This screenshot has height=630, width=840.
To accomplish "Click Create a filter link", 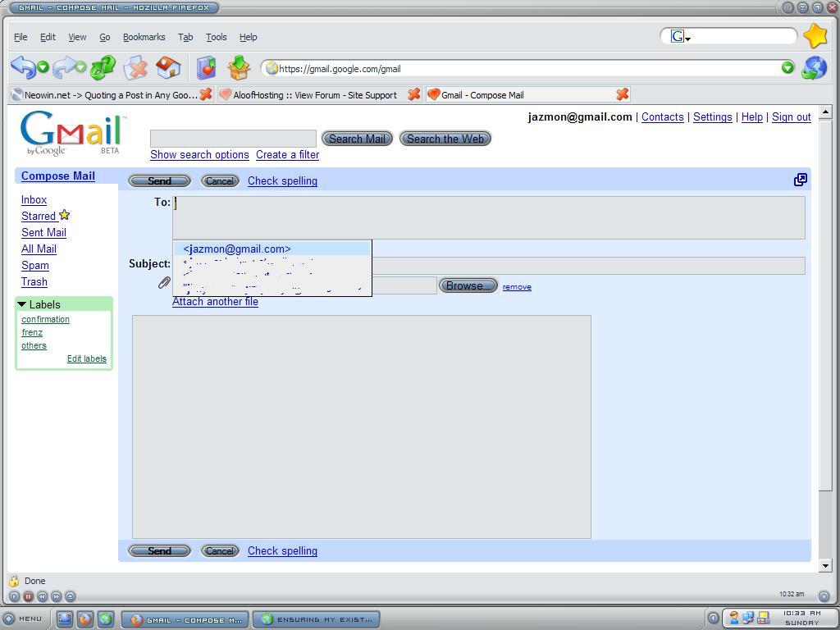I will [287, 155].
